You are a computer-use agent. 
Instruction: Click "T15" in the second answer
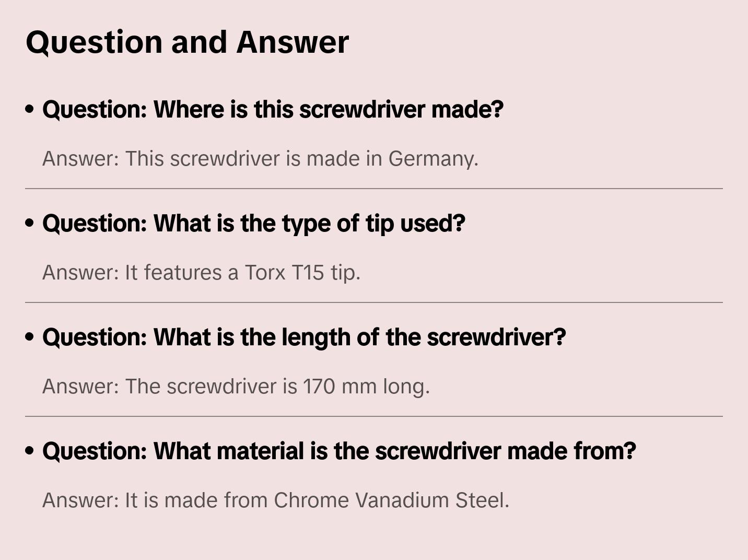click(x=308, y=272)
